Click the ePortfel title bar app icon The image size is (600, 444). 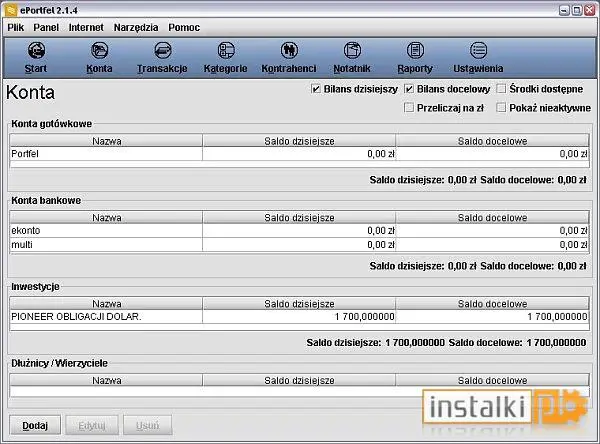[11, 10]
